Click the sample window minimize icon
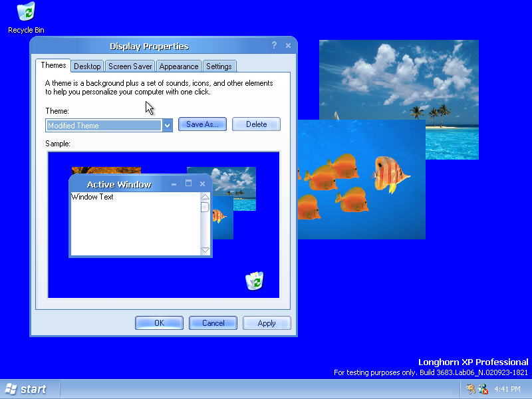This screenshot has width=532, height=399. (174, 184)
